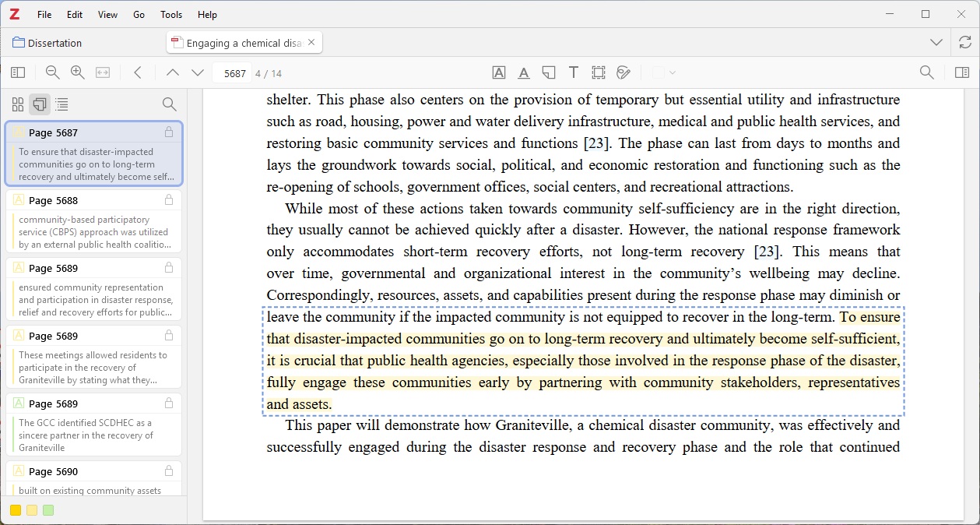Open the Help menu
Image resolution: width=980 pixels, height=525 pixels.
207,14
